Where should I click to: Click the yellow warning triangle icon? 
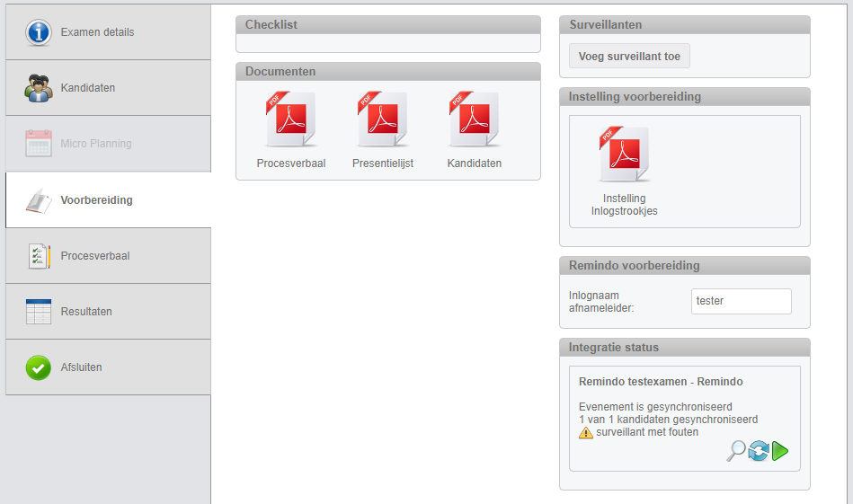tap(586, 433)
